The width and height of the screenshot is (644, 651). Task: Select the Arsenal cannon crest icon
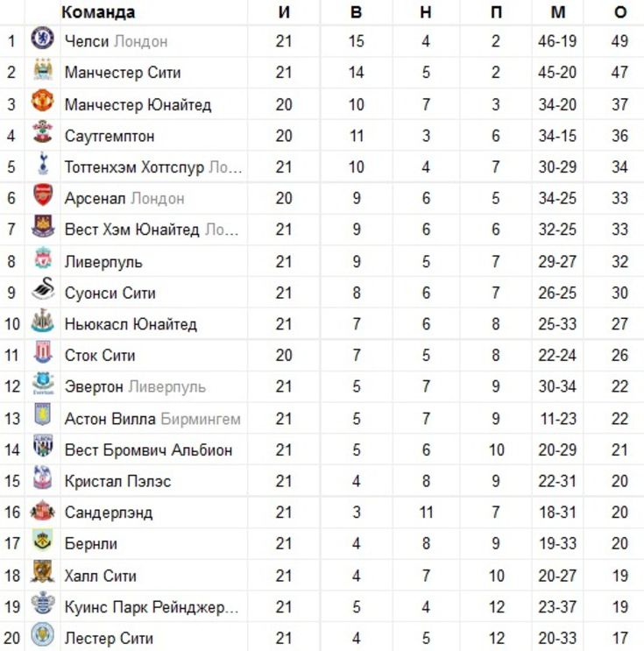click(43, 195)
